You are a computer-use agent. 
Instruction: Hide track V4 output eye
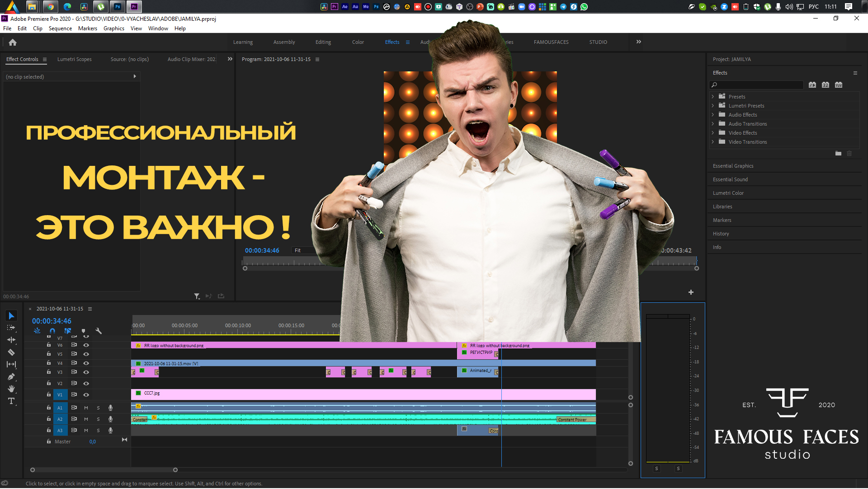tap(86, 363)
